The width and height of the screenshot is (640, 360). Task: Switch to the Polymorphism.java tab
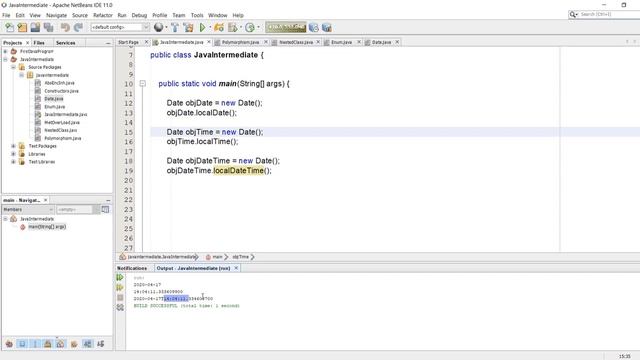240,42
